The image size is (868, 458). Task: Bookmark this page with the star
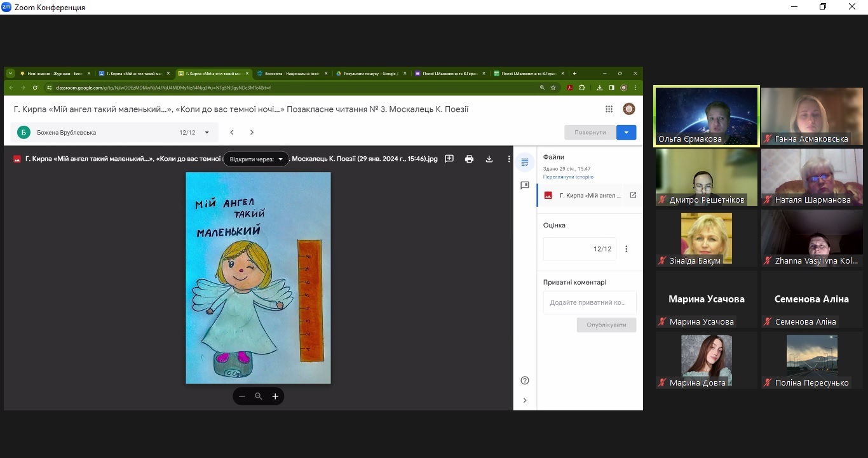click(x=553, y=88)
